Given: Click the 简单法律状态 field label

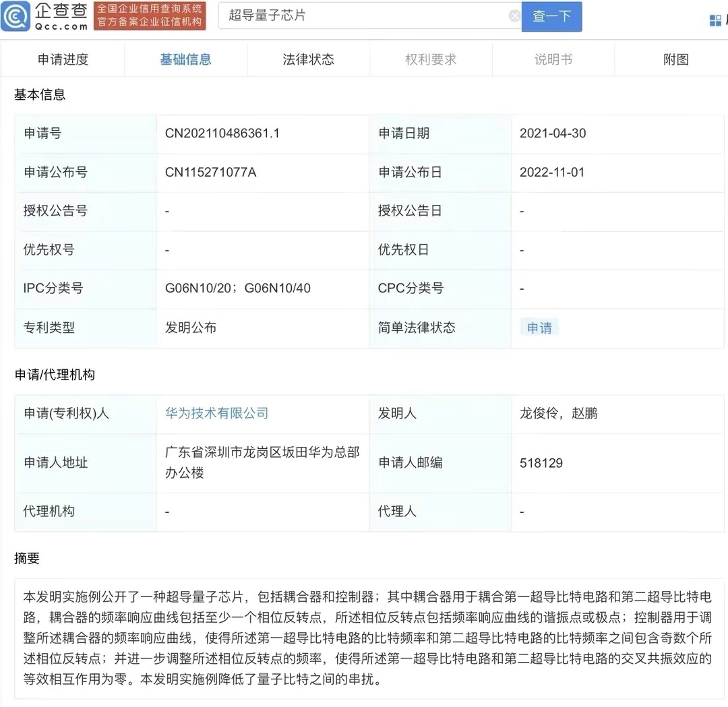Looking at the screenshot, I should [417, 328].
